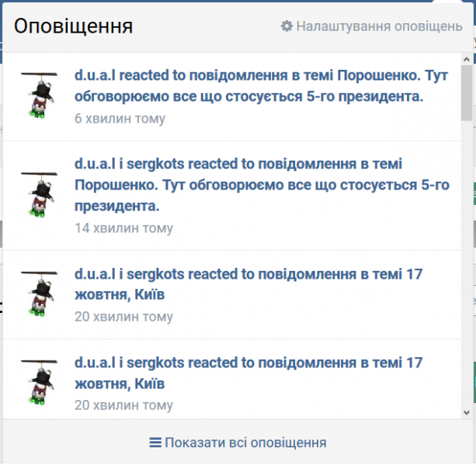The height and width of the screenshot is (466, 476).
Task: Open first 17 жовтня, Київ notification
Action: point(248,284)
